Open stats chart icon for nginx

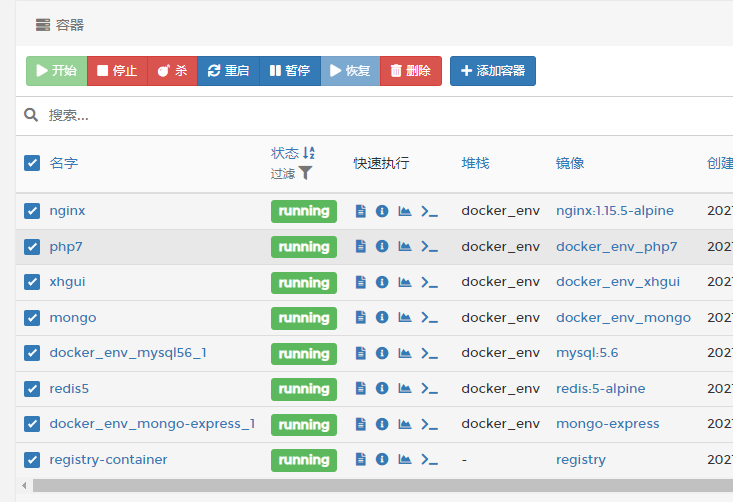405,211
